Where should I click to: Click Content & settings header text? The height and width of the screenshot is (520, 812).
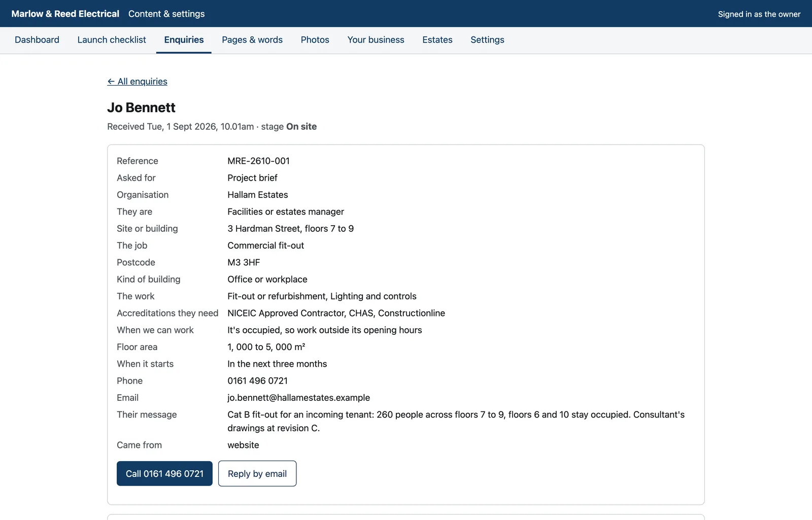[x=166, y=14]
